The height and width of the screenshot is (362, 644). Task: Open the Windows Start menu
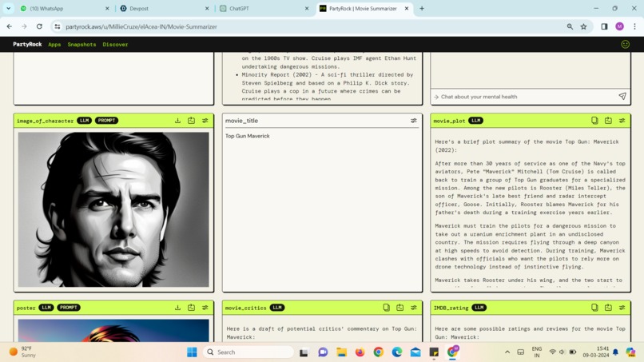point(192,352)
